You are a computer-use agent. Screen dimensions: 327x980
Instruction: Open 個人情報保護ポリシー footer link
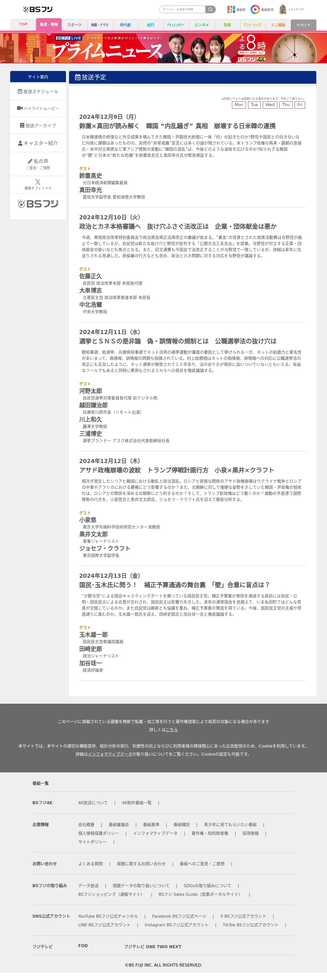point(99,833)
